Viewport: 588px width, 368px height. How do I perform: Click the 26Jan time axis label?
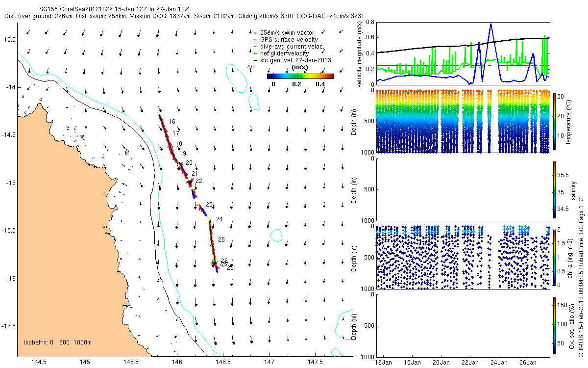(x=528, y=362)
